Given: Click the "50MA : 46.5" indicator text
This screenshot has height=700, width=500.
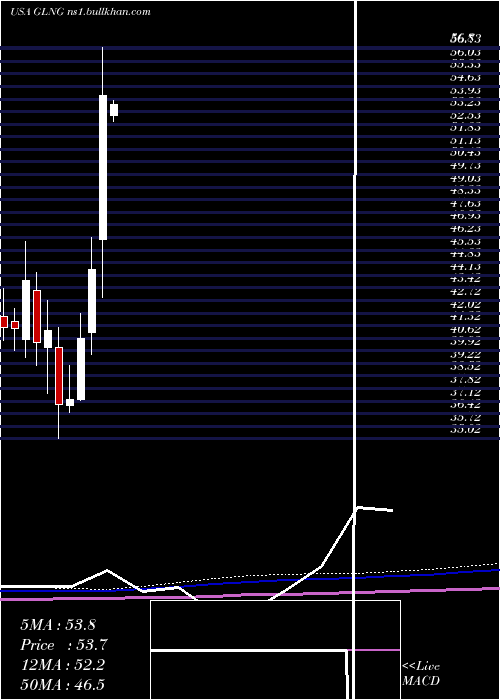Looking at the screenshot, I should 62,685.
